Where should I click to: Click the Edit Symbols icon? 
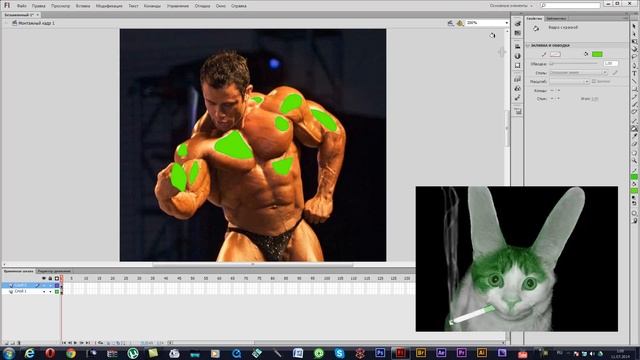(460, 23)
